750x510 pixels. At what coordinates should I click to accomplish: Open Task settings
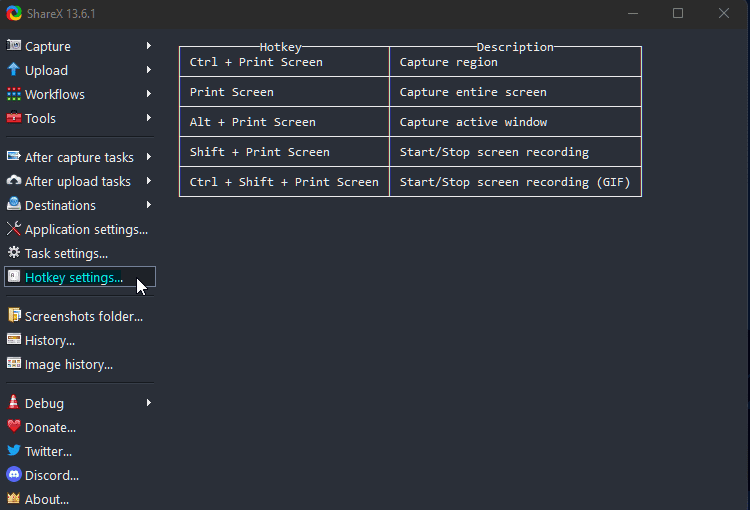coord(79,253)
